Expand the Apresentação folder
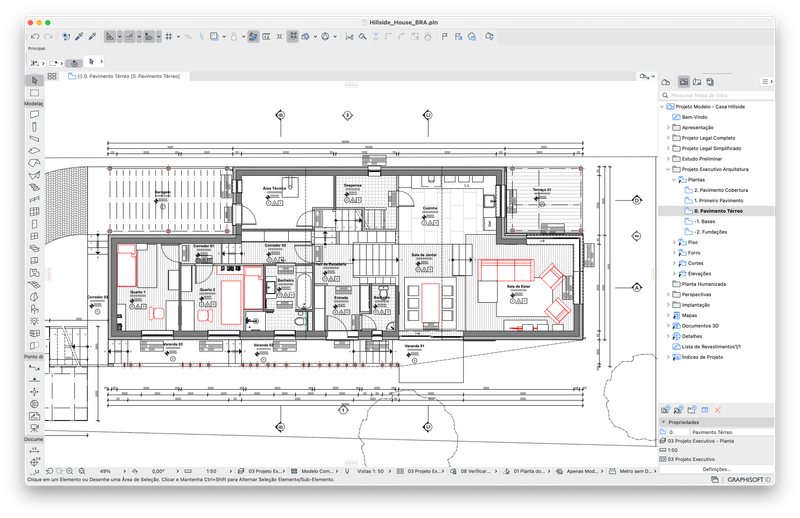The width and height of the screenshot is (800, 518). tap(668, 128)
